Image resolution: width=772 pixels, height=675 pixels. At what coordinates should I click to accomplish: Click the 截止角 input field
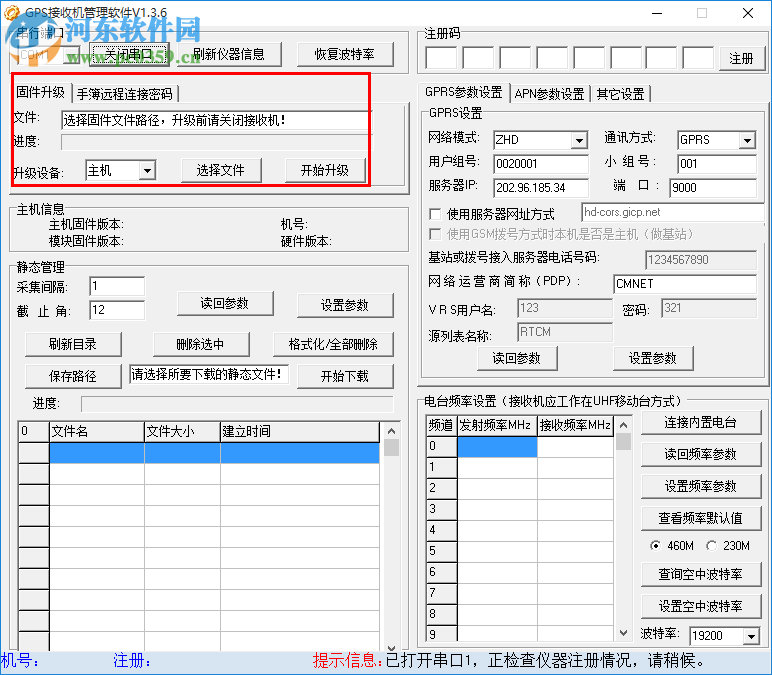(x=117, y=310)
